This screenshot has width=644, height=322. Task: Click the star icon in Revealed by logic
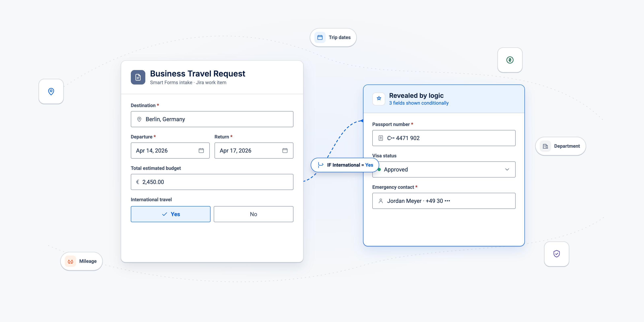tap(379, 98)
